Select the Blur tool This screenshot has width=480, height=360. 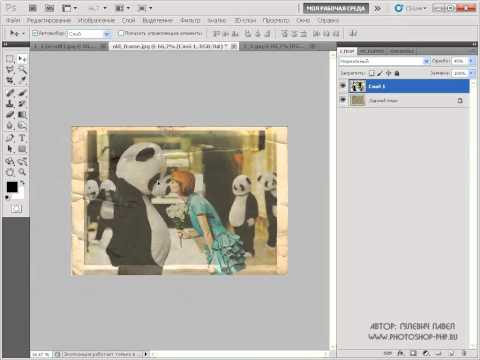[10, 126]
